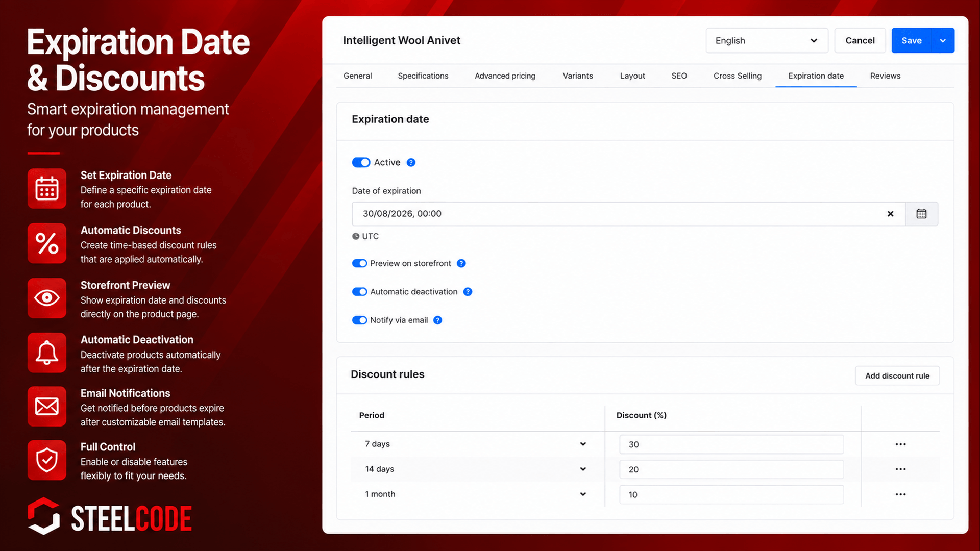Turn off Automatic deactivation switch
Screen dimensions: 980x551
pyautogui.click(x=359, y=292)
